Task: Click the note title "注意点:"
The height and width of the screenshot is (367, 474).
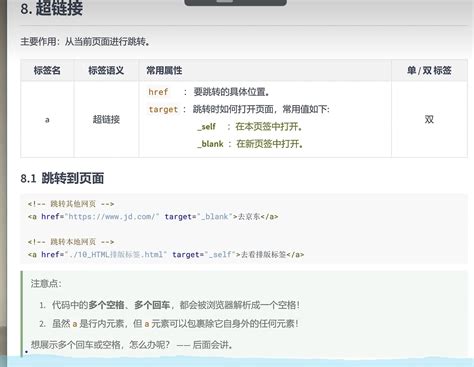Action: tap(46, 284)
